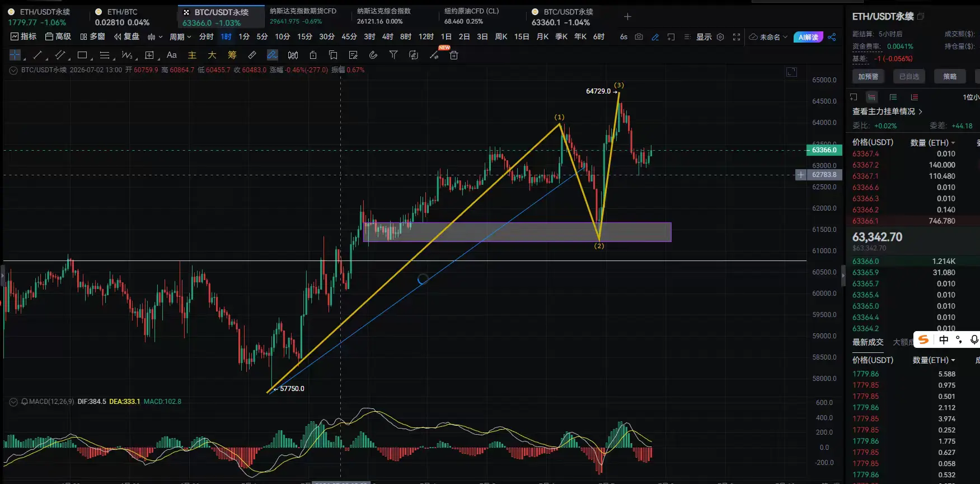Select the trend line drawing tool
Viewport: 980px width, 484px height.
37,55
